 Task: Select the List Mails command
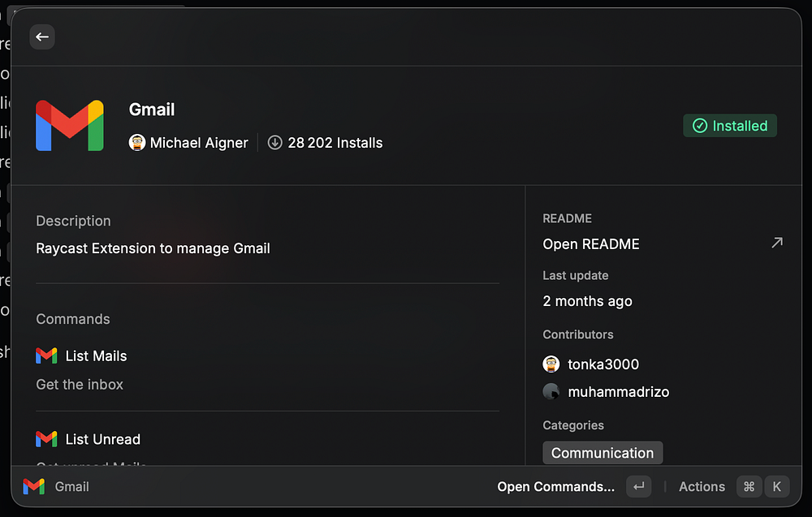pos(96,356)
